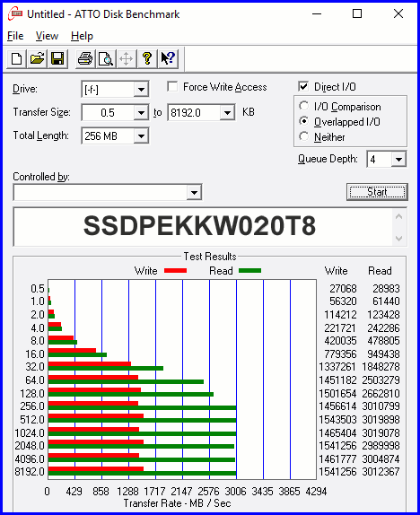The width and height of the screenshot is (420, 515).
Task: Maximize the ATTO Disk Benchmark window
Action: tap(357, 13)
